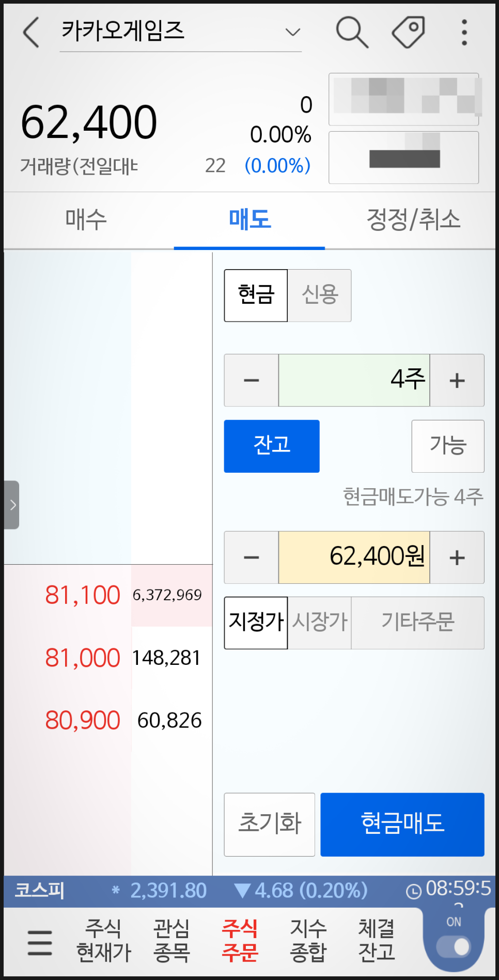499x980 pixels.
Task: Expand the left side panel arrow
Action: click(12, 505)
